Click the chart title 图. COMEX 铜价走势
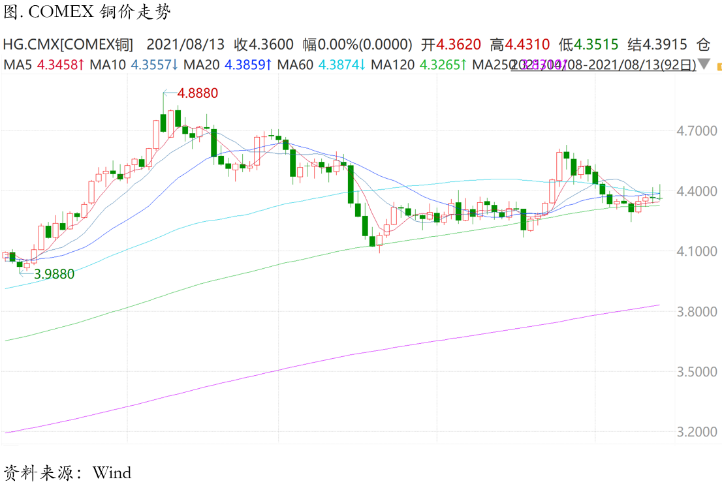Screen dimensions: 722x488 click(87, 12)
